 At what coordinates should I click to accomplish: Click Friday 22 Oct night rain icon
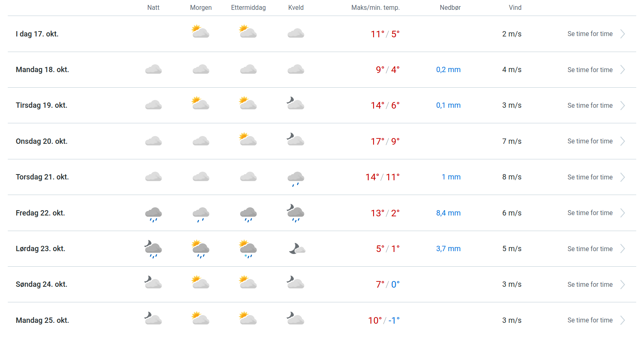point(153,214)
